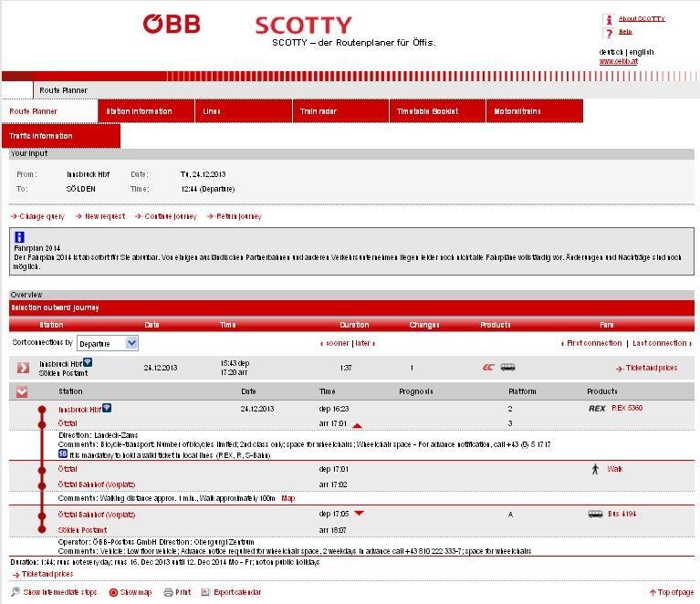Open the Timetable Booklet tab
The height and width of the screenshot is (604, 700).
tap(437, 111)
